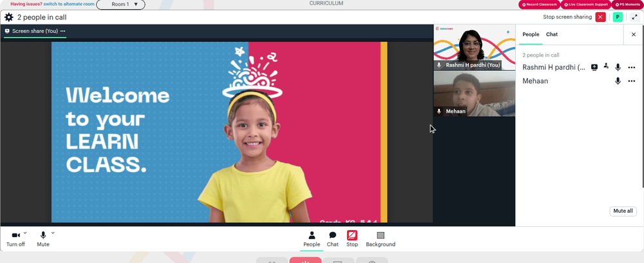This screenshot has height=263, width=644.
Task: Click mic icon on Rashmi's video tile
Action: pos(439,65)
